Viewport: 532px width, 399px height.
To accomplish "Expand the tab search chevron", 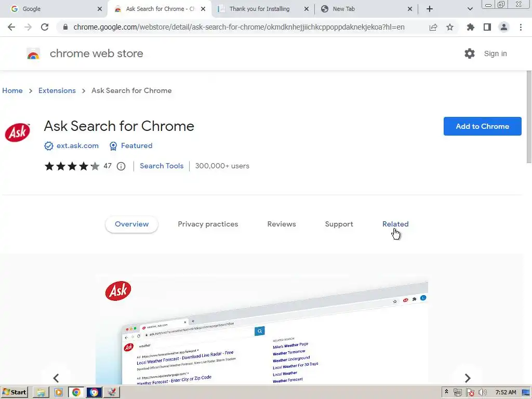I will point(470,9).
